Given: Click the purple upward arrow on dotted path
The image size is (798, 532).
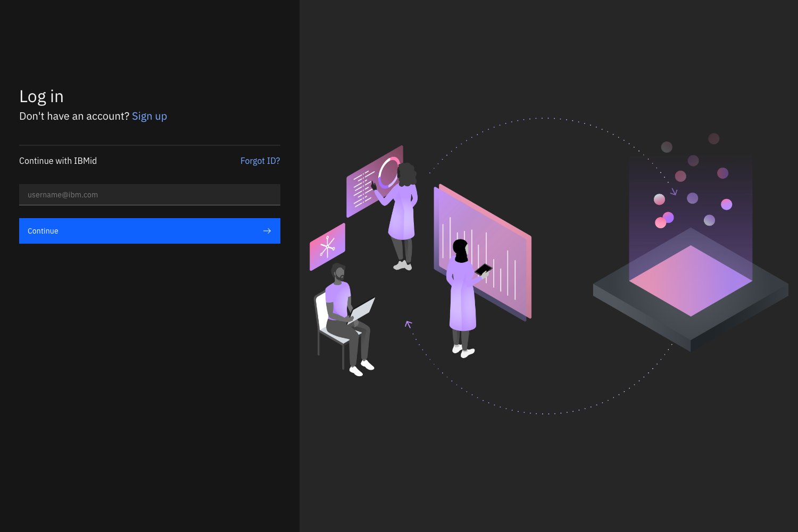Looking at the screenshot, I should coord(408,324).
